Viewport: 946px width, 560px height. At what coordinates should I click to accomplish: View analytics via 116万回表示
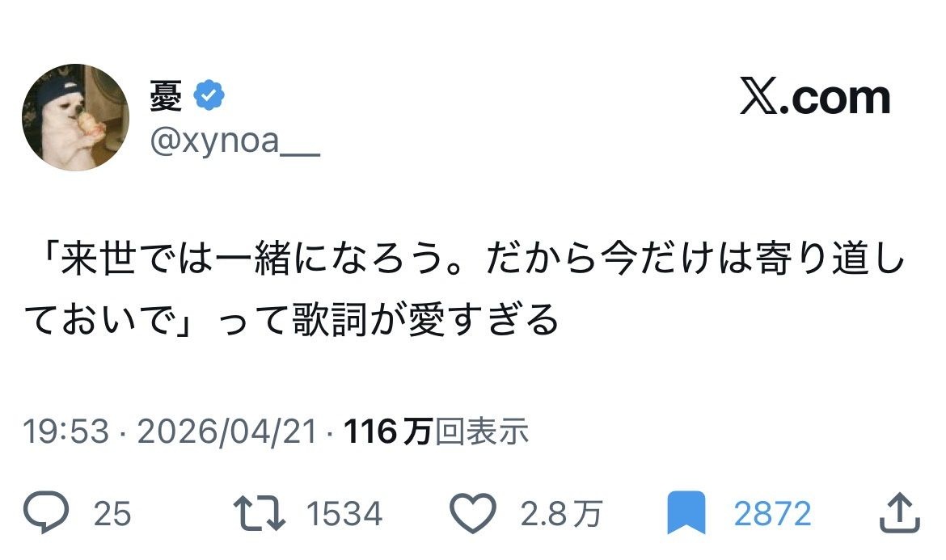click(x=437, y=432)
